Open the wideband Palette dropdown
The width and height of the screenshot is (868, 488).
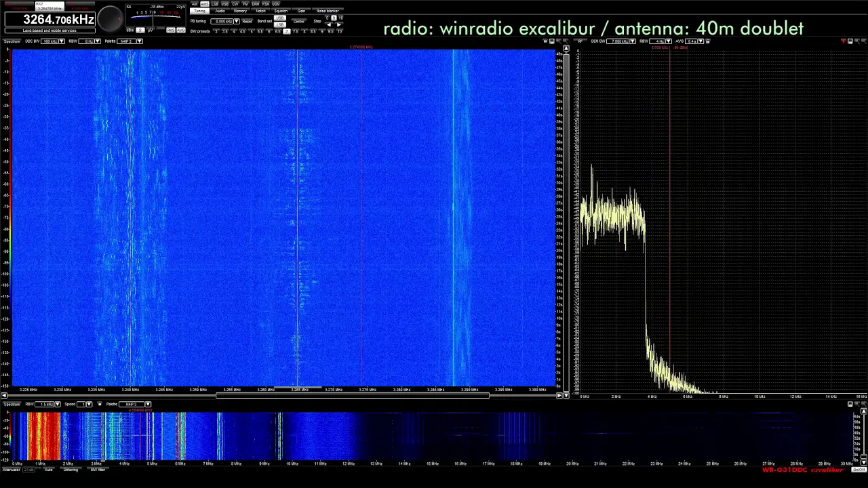pos(148,404)
